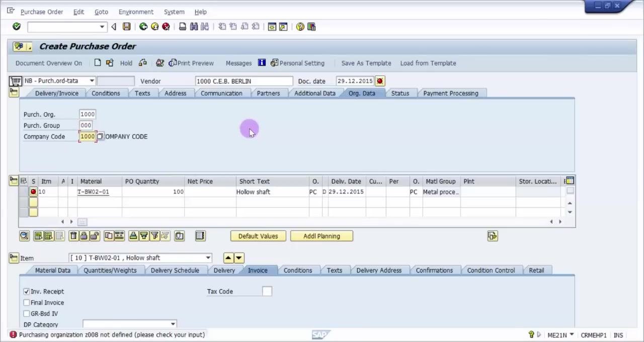644x342 pixels.
Task: Click the Save diskette icon
Action: (x=127, y=27)
